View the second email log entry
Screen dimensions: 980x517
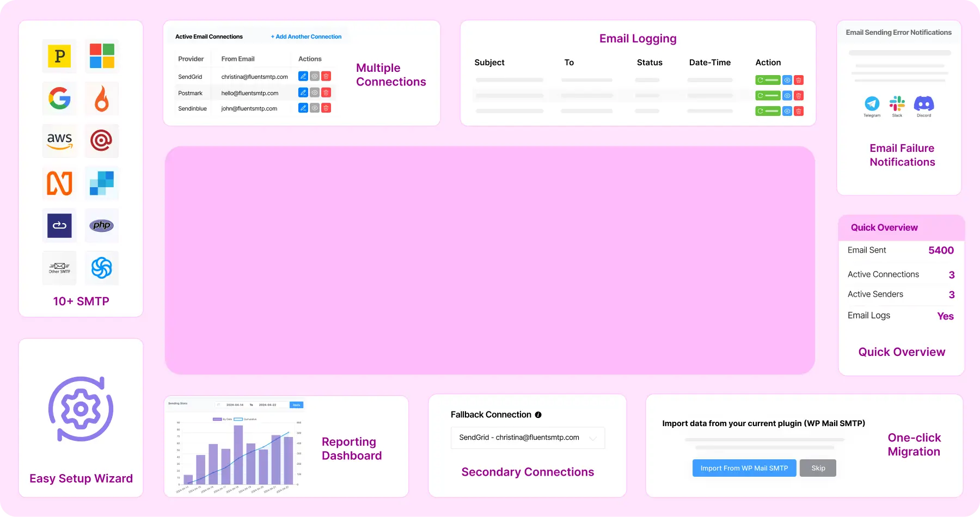(x=787, y=95)
